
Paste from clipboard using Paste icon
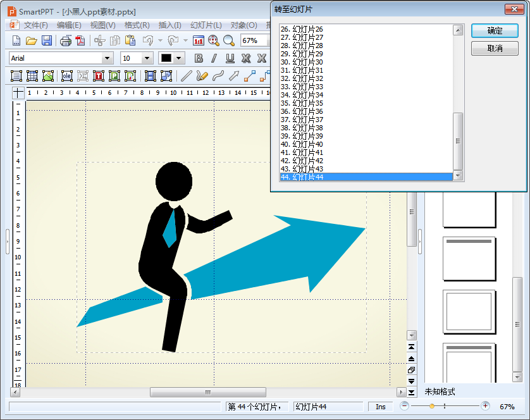[x=130, y=40]
